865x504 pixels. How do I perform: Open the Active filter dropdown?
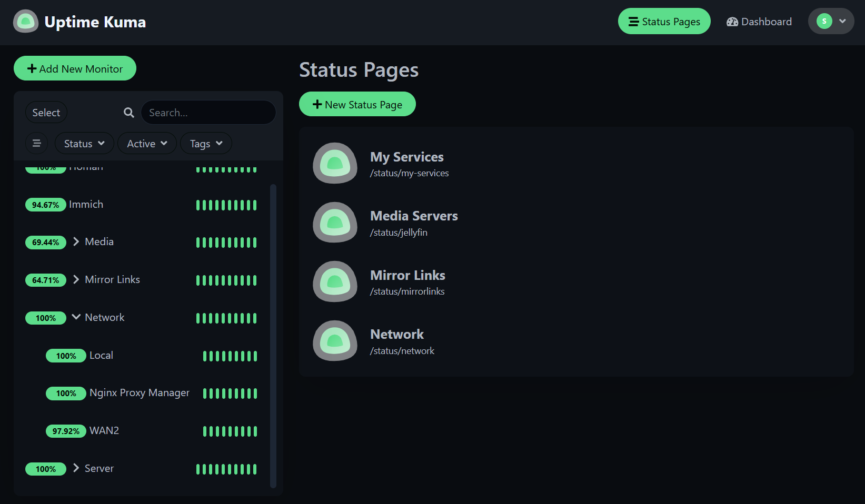click(147, 143)
